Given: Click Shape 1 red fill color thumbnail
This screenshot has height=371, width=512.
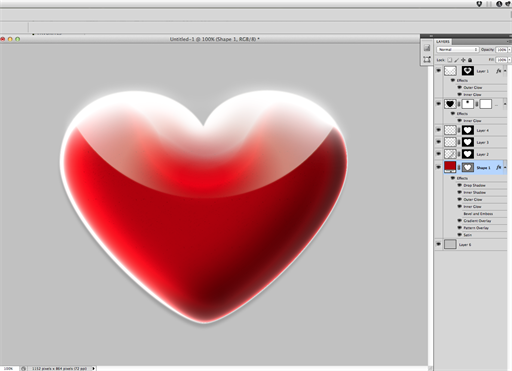Looking at the screenshot, I should (450, 167).
